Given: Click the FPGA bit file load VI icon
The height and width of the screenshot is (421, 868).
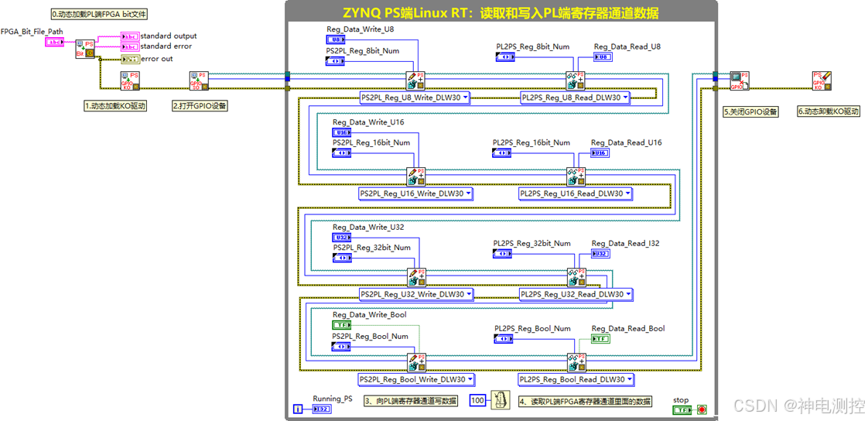Looking at the screenshot, I should click(x=84, y=49).
